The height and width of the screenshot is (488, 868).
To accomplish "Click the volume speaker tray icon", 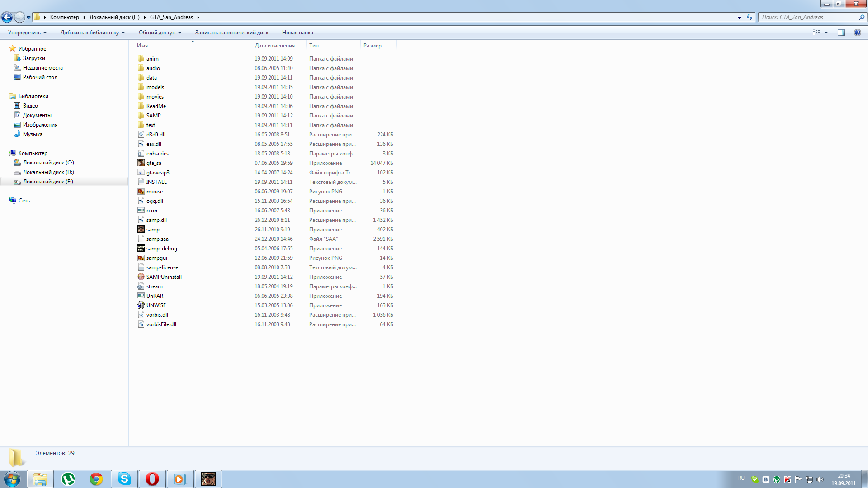I will tap(820, 479).
